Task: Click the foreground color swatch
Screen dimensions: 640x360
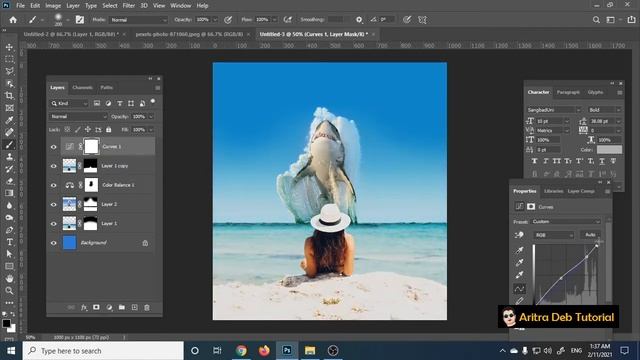Action: click(6, 323)
